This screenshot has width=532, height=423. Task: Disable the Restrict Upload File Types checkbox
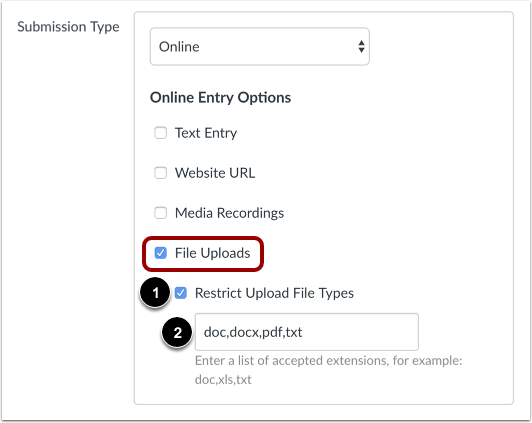click(x=180, y=293)
